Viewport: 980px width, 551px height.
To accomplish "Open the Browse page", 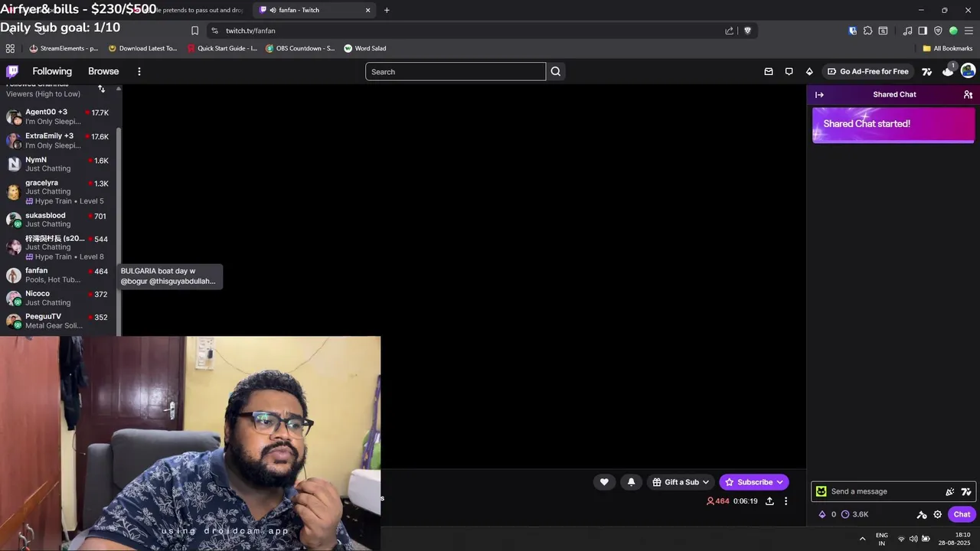I will coord(103,71).
